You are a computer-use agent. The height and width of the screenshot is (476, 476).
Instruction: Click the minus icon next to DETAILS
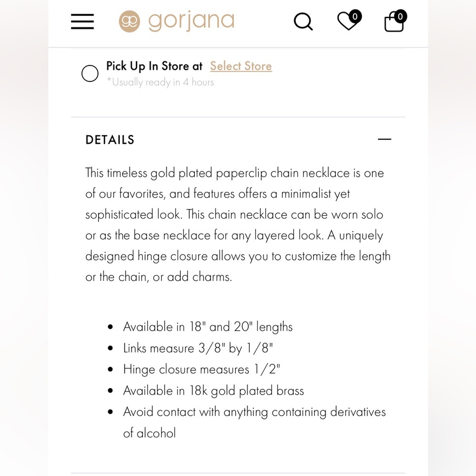[385, 139]
